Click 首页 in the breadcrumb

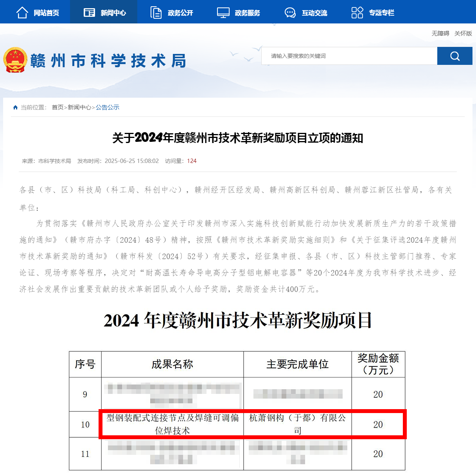click(57, 107)
